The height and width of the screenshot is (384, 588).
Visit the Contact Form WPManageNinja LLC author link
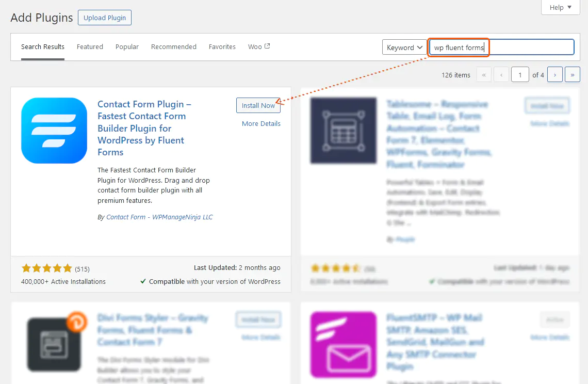click(159, 217)
